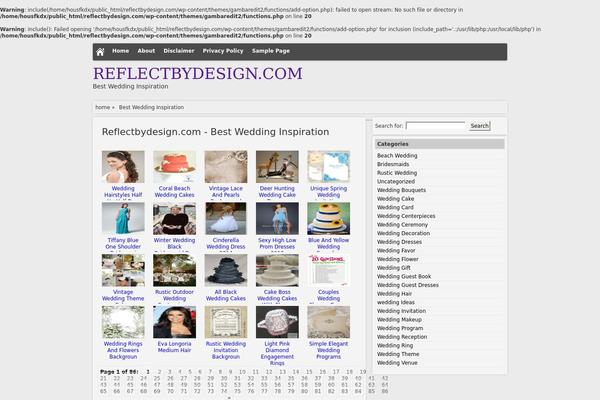Open the Deer Hunting Wedding Cake thumbnail
The image size is (600, 400).
[277, 167]
